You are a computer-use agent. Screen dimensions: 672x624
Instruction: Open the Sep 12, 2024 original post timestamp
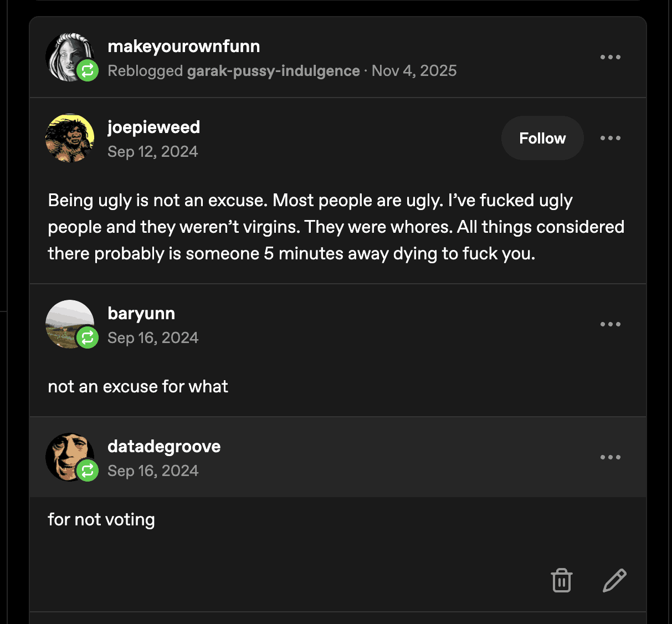[x=152, y=152]
